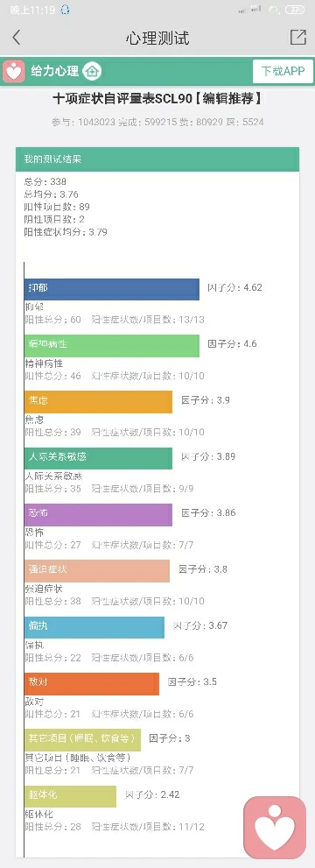Tap the 给力心理 brand name link
The image size is (315, 868).
[x=55, y=72]
